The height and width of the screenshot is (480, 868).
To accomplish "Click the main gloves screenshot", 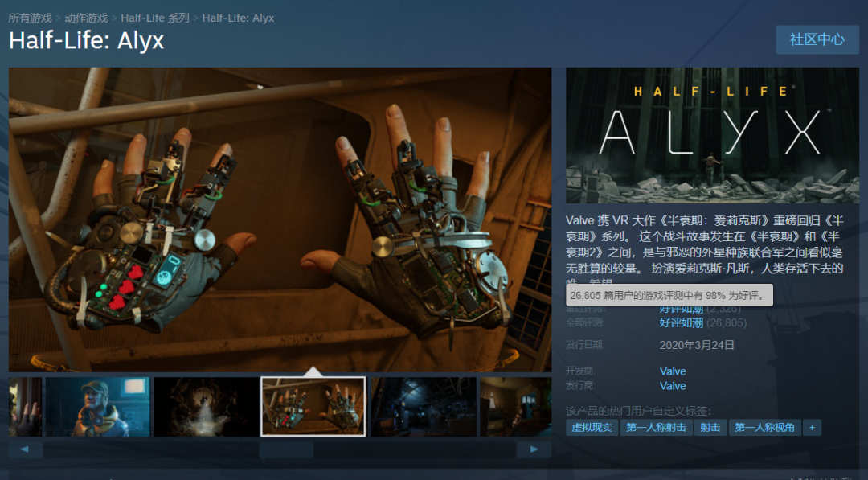I will (280, 219).
